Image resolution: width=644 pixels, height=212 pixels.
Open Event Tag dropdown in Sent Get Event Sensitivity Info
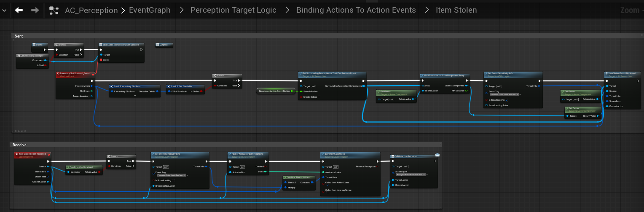[x=521, y=94]
